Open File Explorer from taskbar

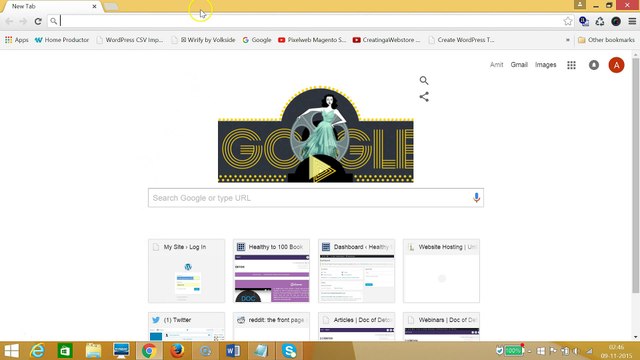[x=93, y=351]
